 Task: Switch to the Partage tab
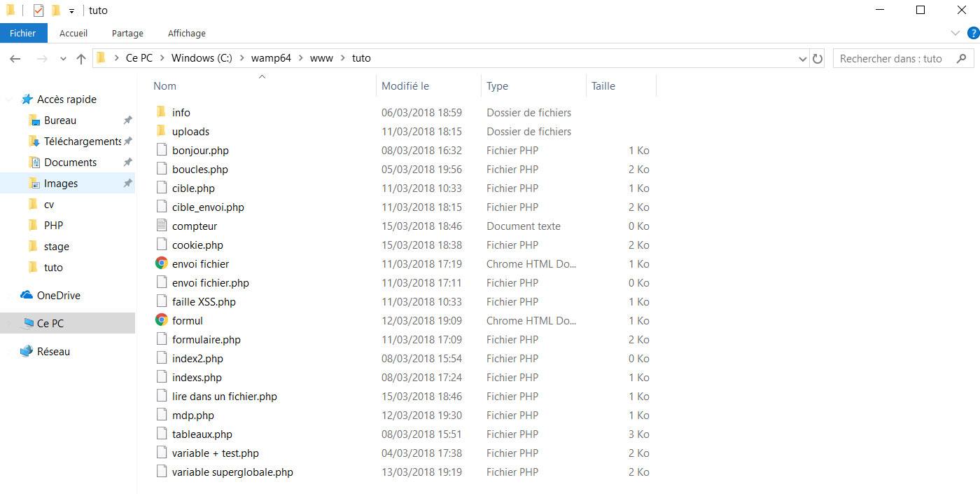click(x=127, y=33)
